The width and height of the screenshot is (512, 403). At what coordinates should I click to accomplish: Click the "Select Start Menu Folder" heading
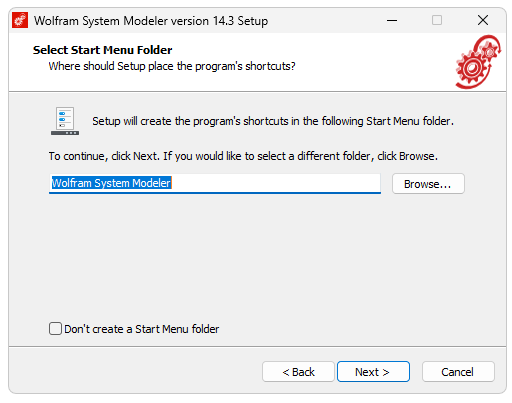(103, 50)
